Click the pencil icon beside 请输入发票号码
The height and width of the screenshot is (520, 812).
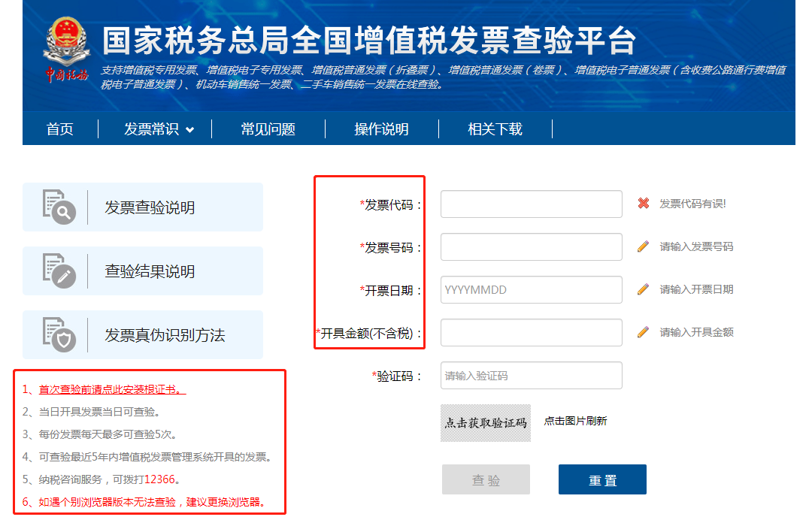pos(643,246)
